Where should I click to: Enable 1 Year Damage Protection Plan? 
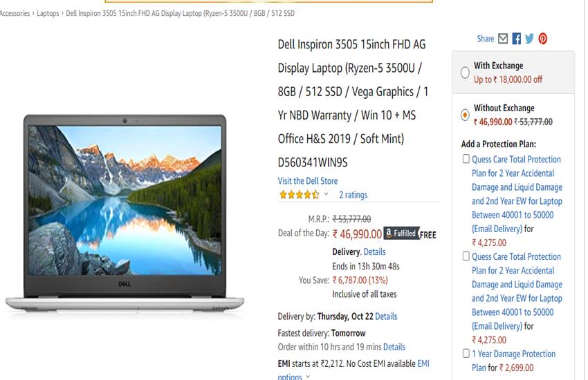tap(466, 354)
